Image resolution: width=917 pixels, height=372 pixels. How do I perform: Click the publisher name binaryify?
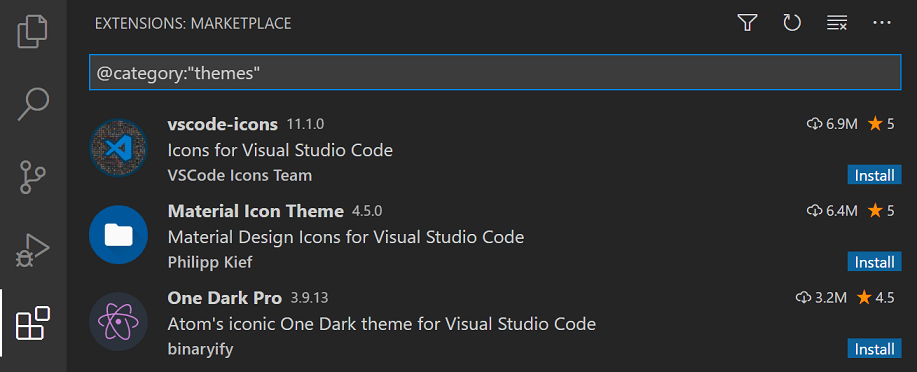point(201,349)
